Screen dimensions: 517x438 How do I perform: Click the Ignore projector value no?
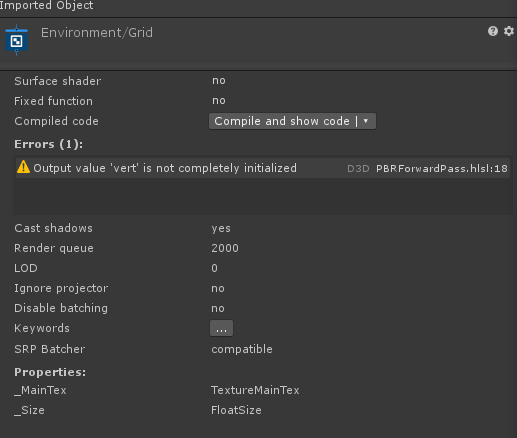click(x=218, y=289)
